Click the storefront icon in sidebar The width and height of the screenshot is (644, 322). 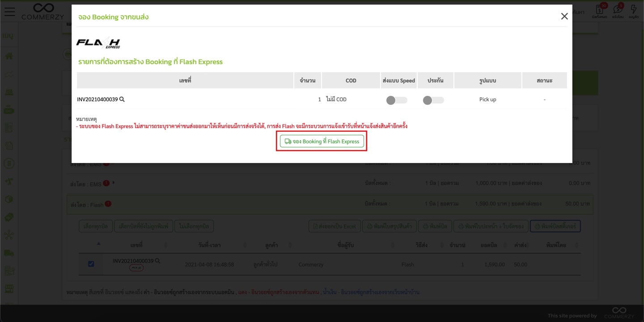pyautogui.click(x=9, y=289)
